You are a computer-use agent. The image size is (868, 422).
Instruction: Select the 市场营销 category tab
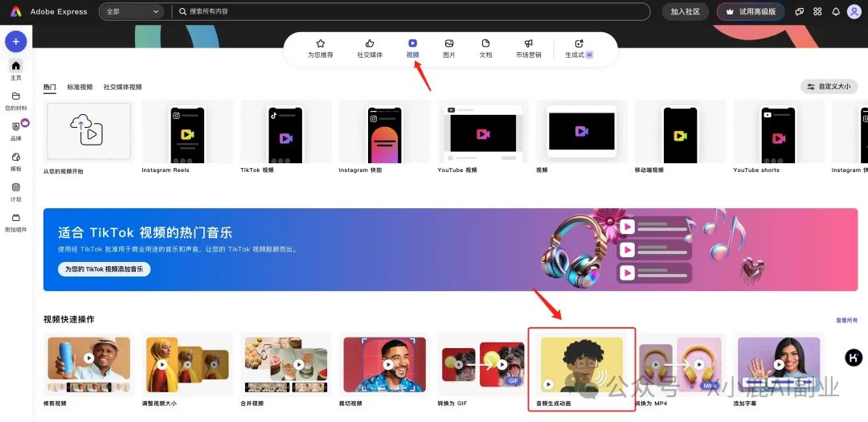(x=529, y=49)
